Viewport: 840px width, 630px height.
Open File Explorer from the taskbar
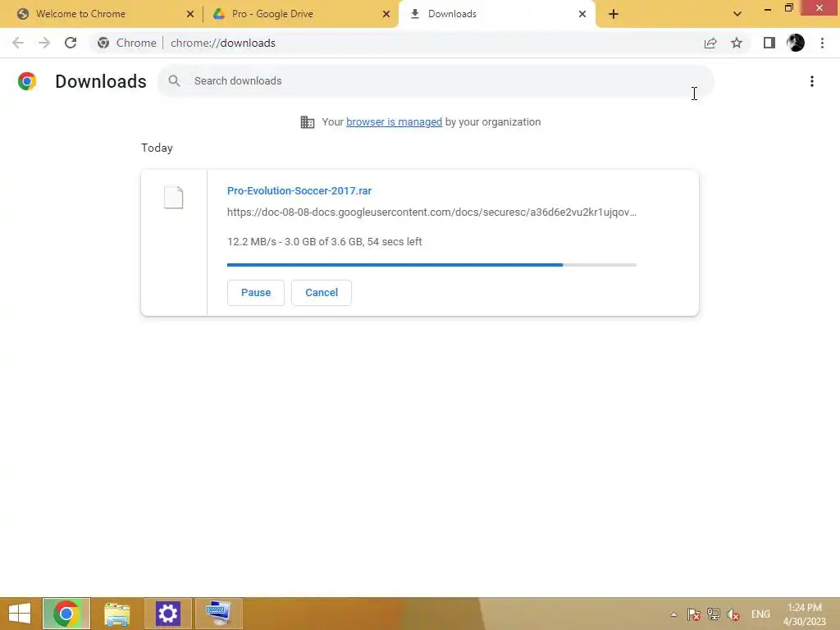point(116,614)
